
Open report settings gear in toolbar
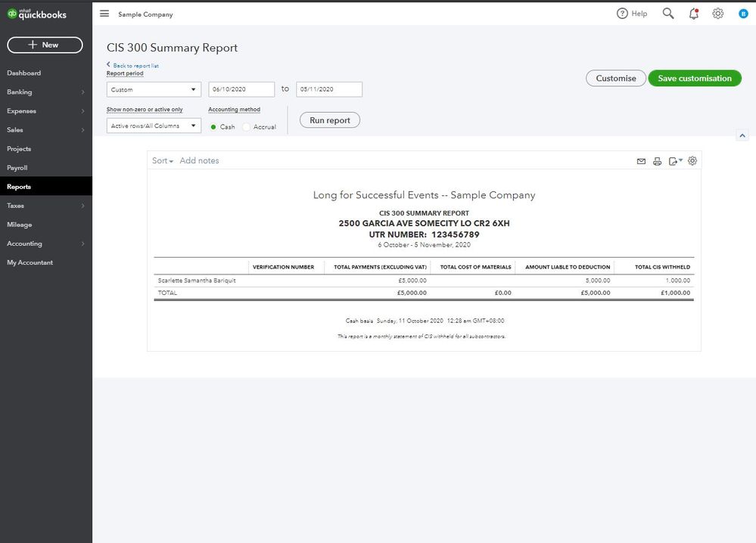pyautogui.click(x=692, y=161)
